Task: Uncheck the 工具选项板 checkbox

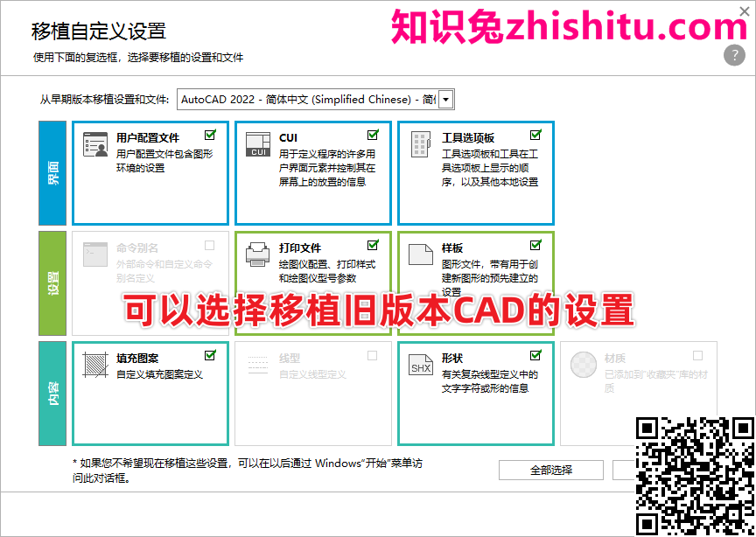Action: point(535,135)
